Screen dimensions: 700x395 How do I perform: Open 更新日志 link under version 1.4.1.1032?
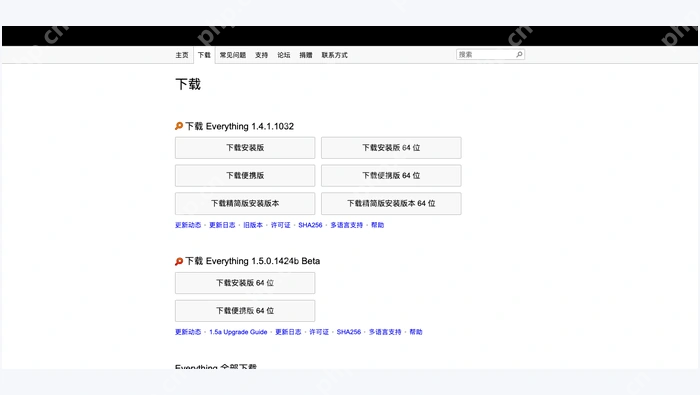click(222, 225)
